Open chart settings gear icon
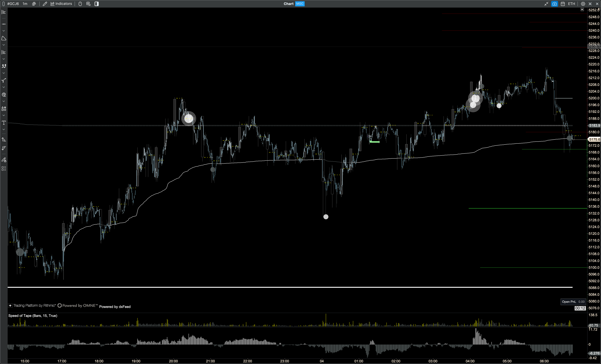The width and height of the screenshot is (601, 364). click(583, 4)
